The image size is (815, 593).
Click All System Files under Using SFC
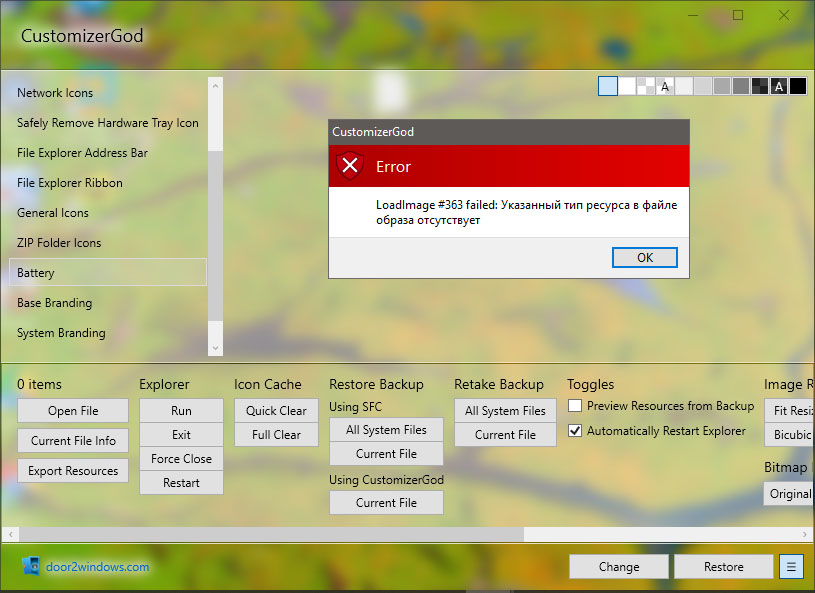pos(386,430)
